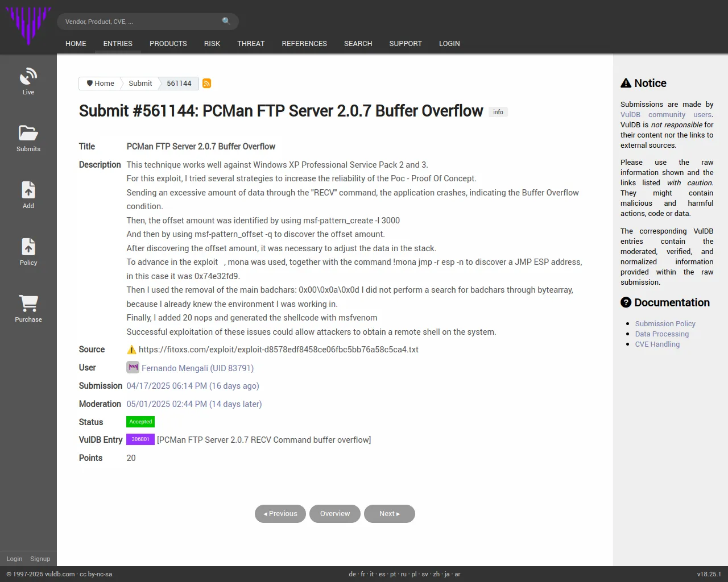Open Submission Policy documentation link
The image size is (728, 582).
pyautogui.click(x=665, y=324)
